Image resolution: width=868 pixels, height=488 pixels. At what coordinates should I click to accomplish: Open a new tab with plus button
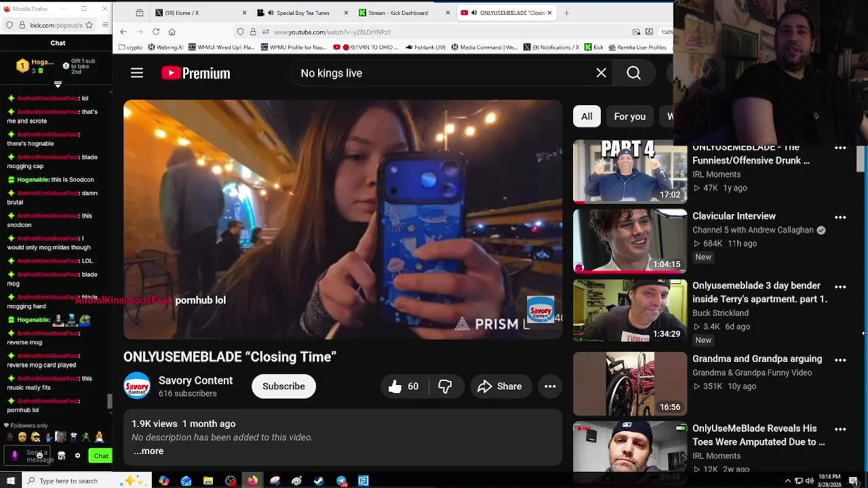pyautogui.click(x=566, y=13)
